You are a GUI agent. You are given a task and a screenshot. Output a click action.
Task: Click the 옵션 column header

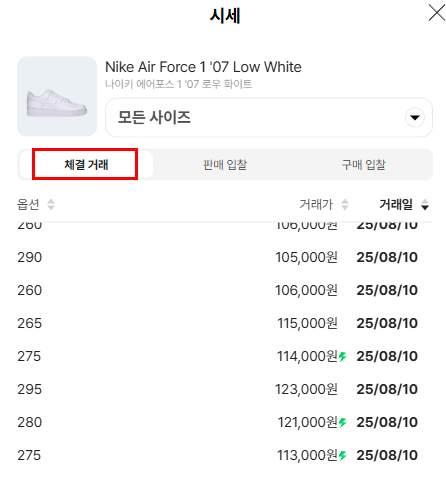[28, 204]
